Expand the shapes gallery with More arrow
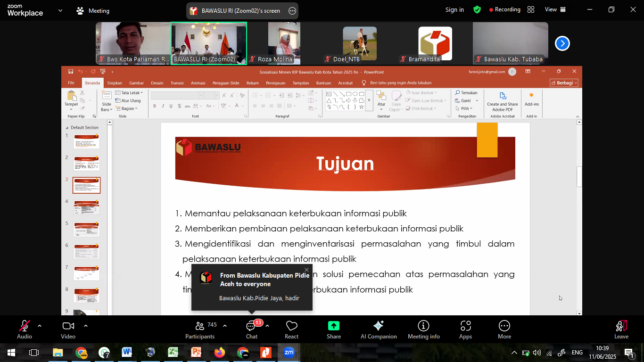Screen dimensions: 644x362 [x=369, y=99]
